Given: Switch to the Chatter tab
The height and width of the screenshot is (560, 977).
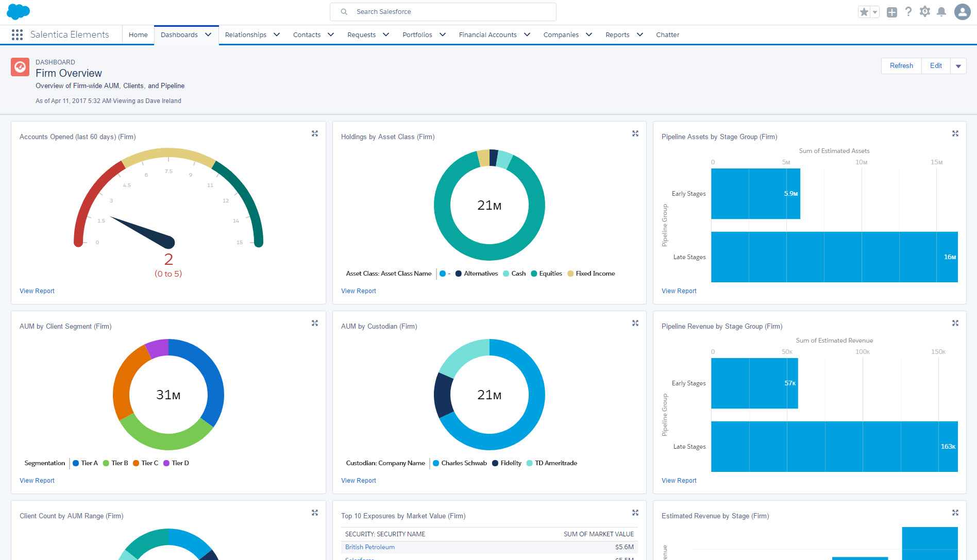Looking at the screenshot, I should 667,35.
